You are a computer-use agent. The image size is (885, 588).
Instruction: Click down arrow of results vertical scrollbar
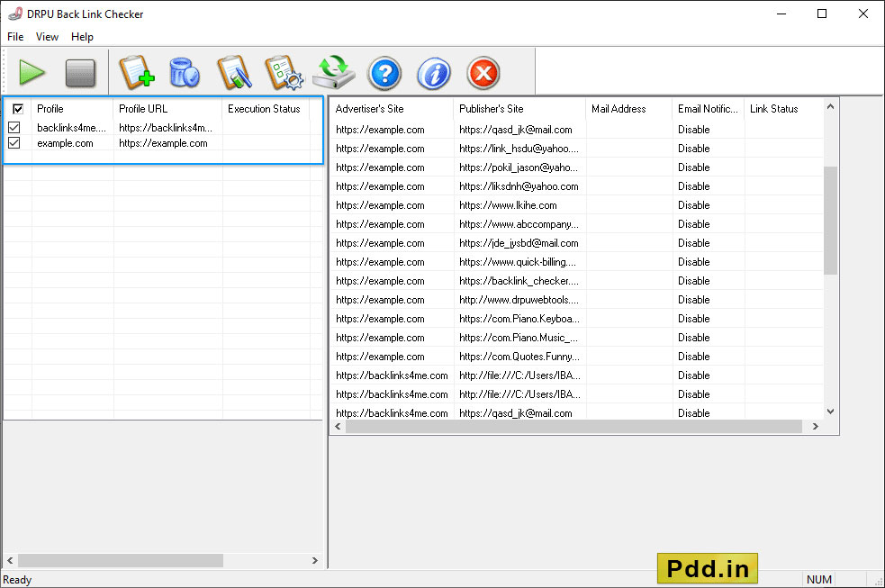coord(830,412)
